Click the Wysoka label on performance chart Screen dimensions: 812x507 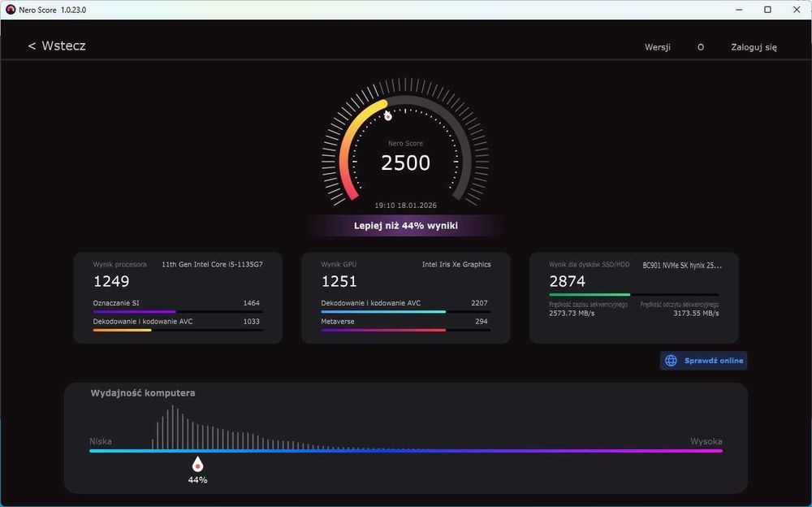click(706, 441)
